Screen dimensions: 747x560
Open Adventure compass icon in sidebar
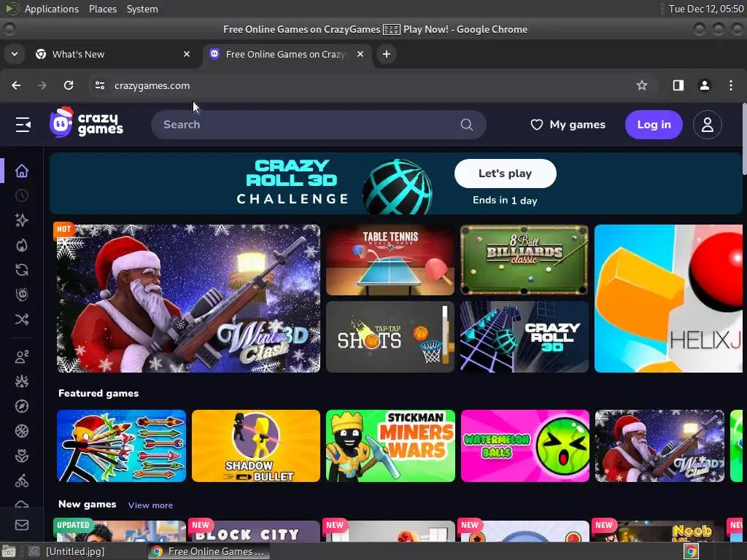pos(21,406)
